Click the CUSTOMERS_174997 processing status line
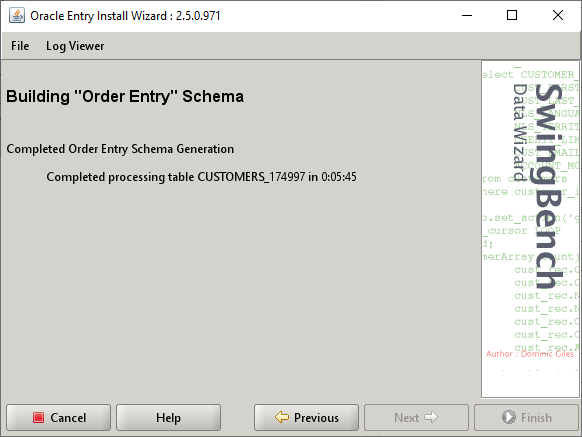 (x=201, y=177)
